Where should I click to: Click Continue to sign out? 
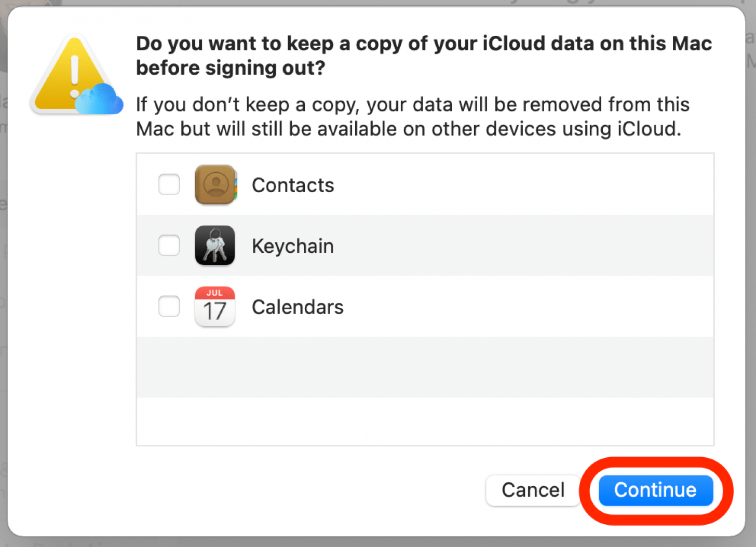[x=655, y=490]
